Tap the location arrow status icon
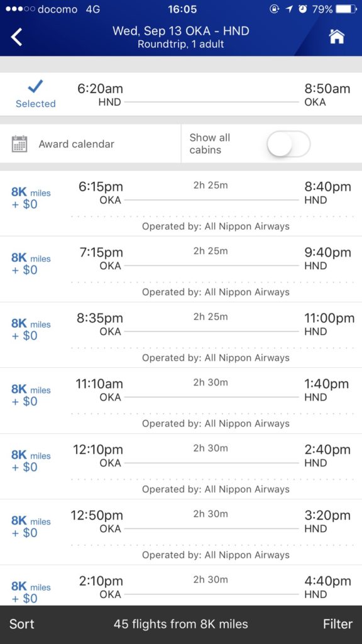Image resolution: width=362 pixels, height=644 pixels. click(289, 9)
